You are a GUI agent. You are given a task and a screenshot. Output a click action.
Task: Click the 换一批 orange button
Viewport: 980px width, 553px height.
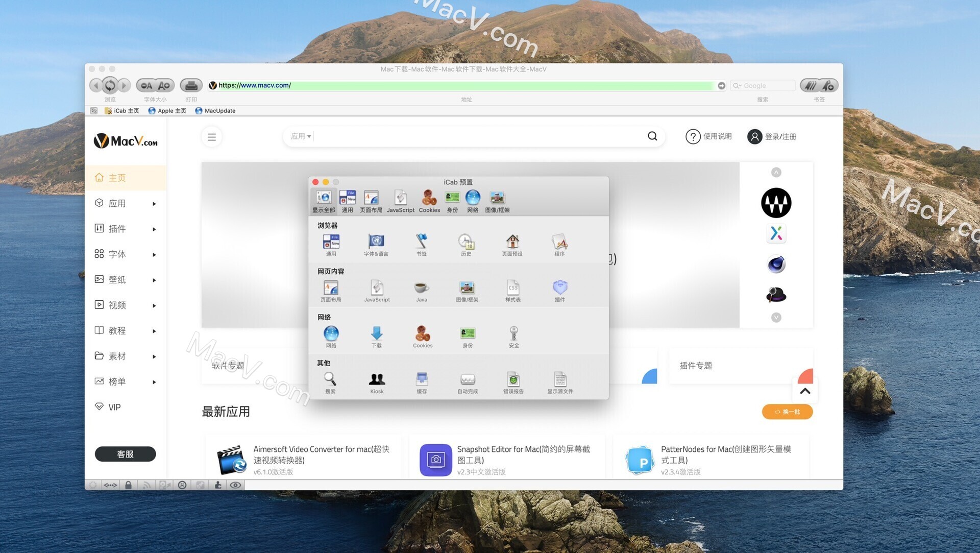pyautogui.click(x=787, y=412)
